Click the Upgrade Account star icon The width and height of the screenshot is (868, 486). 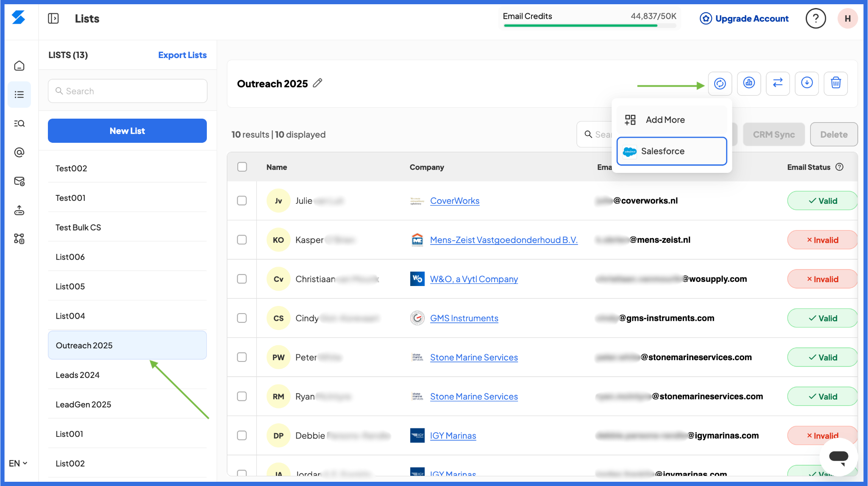tap(706, 19)
